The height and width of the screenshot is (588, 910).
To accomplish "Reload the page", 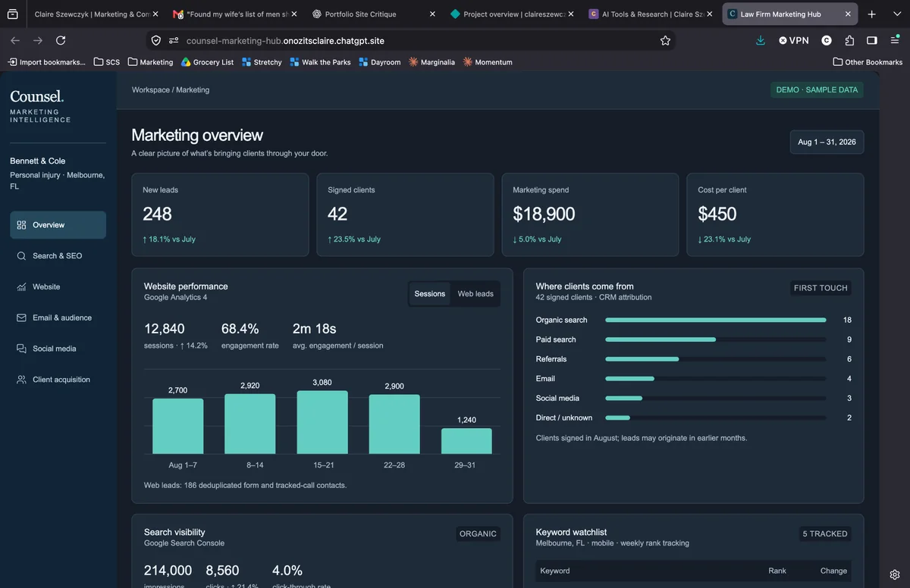I will click(61, 41).
